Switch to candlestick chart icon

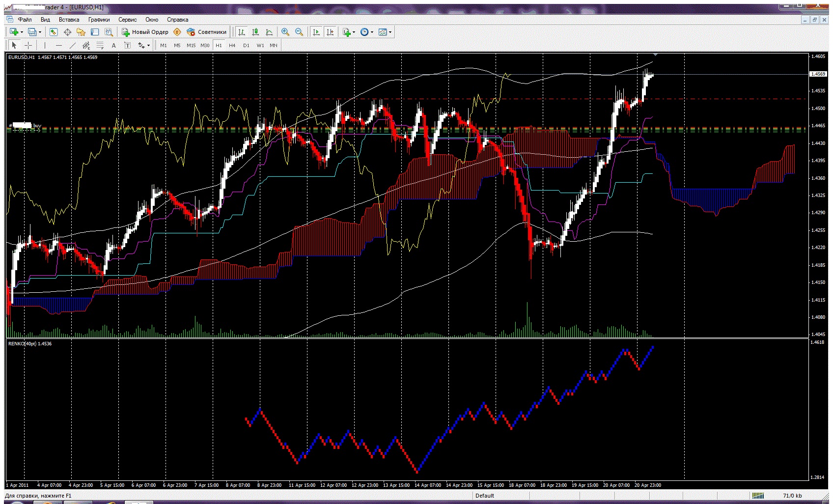[x=255, y=32]
